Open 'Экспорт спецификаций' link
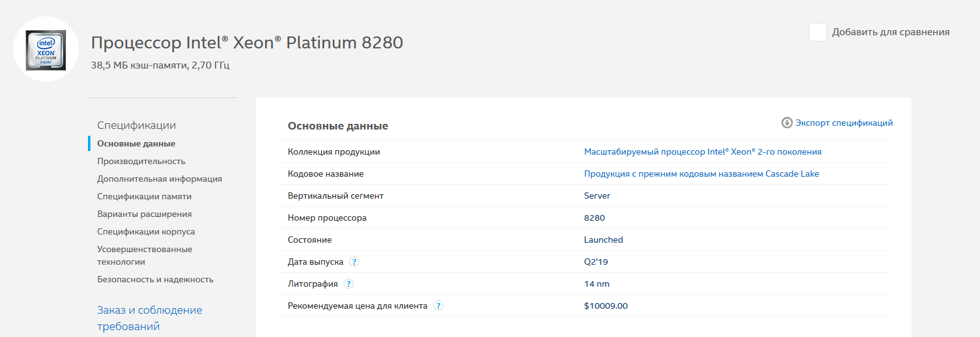Screen dimensions: 980x337 click(x=844, y=123)
